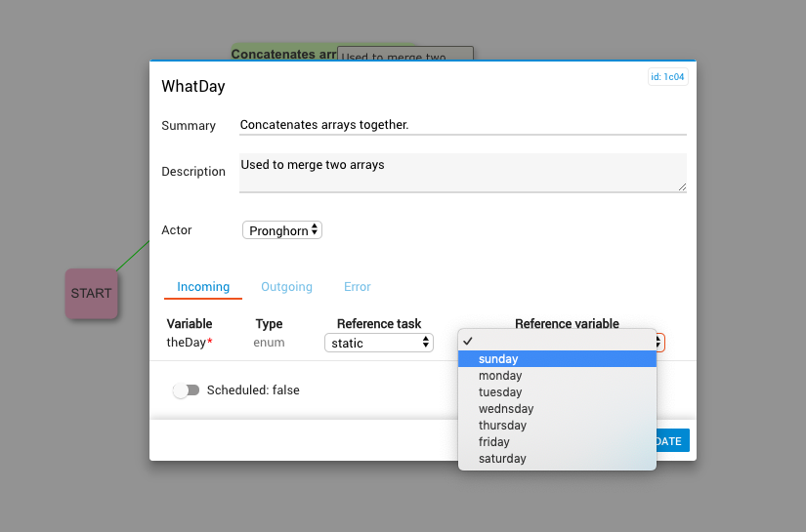Open the Error tab
Screen dimensions: 806x532
pos(357,287)
